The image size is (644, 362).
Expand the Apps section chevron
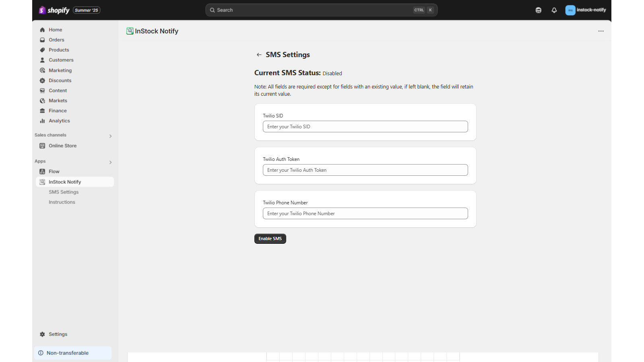[x=110, y=162]
